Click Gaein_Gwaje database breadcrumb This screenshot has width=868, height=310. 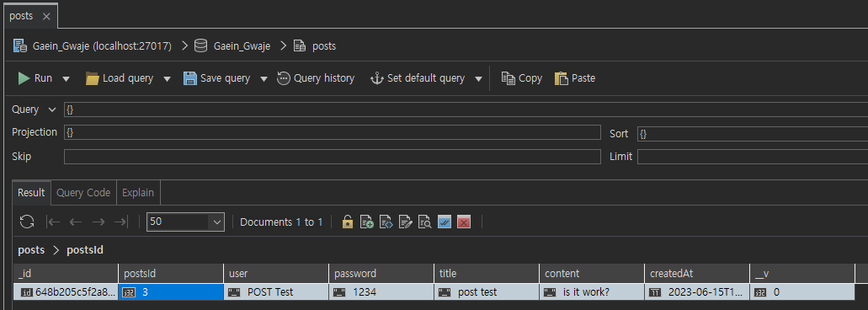pos(232,46)
